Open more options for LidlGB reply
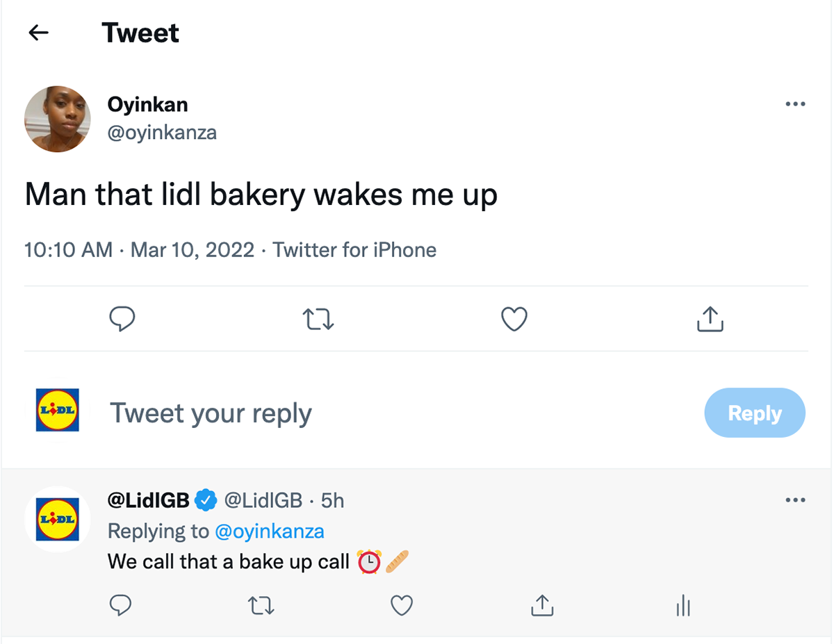This screenshot has width=834, height=644. coord(795,500)
